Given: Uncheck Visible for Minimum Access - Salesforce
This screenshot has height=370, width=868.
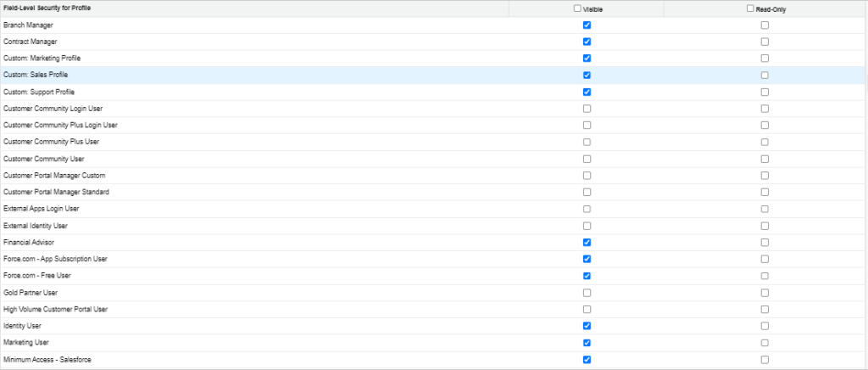Looking at the screenshot, I should tap(587, 360).
